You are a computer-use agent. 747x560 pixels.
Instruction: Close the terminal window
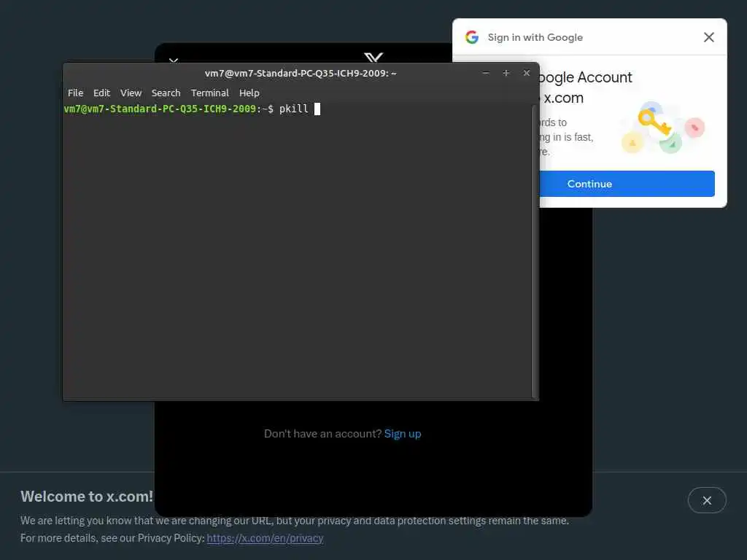(527, 73)
